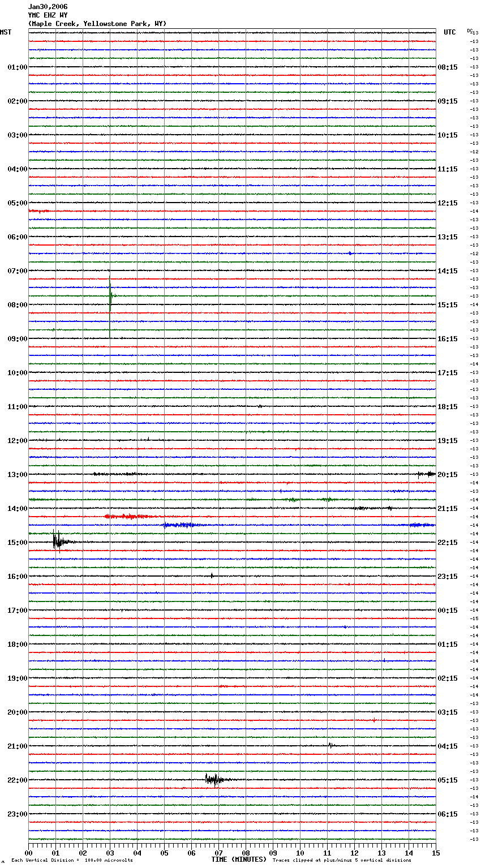Select the station code YMC EHZ WY

click(48, 15)
